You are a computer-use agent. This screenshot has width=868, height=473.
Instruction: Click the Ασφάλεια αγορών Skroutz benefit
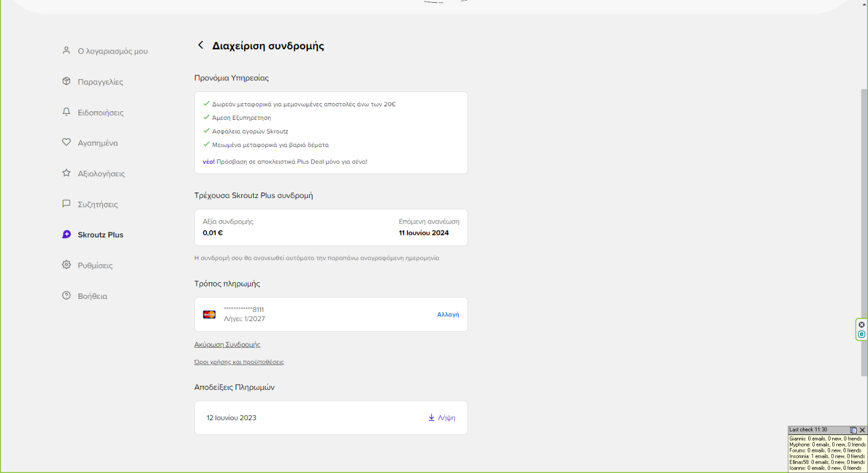[250, 131]
